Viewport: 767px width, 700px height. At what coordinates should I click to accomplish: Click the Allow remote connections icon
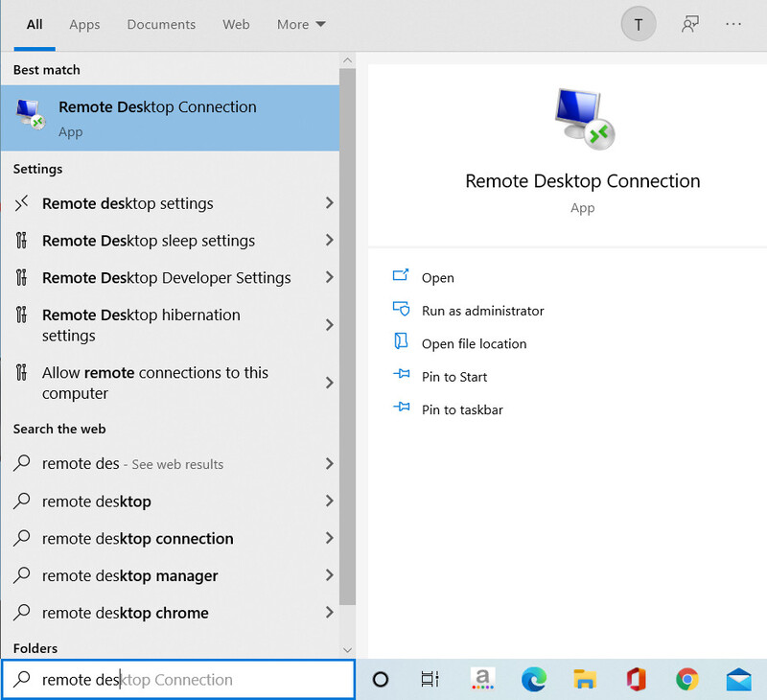tap(21, 372)
